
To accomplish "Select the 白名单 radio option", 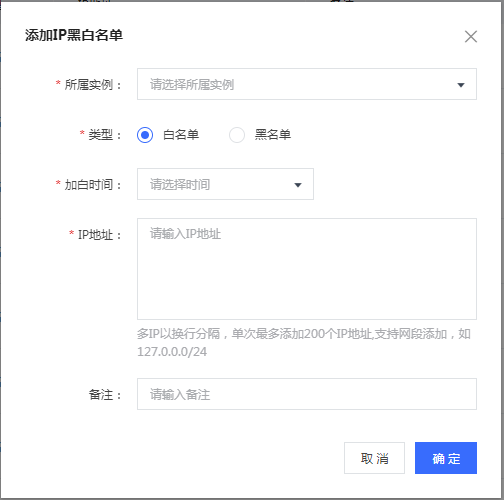I will click(x=145, y=135).
